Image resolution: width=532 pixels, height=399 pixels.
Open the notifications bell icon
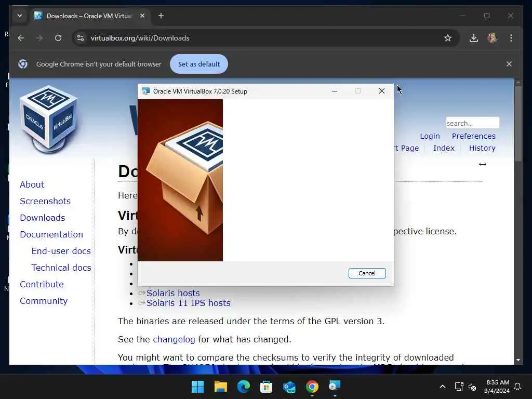click(517, 387)
